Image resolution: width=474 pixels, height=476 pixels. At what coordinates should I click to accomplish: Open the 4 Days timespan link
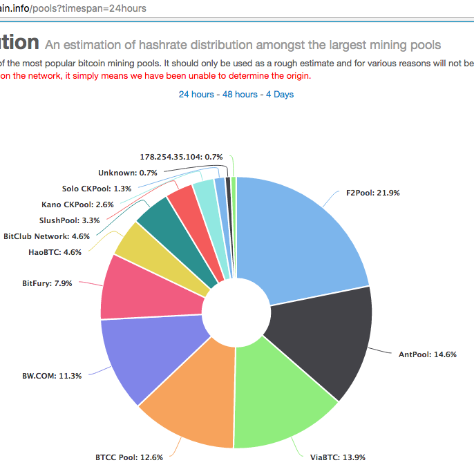[280, 95]
